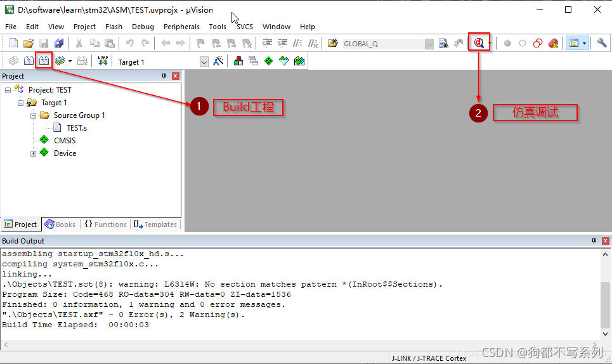Open Find in Files binoculars-folder icon
The width and height of the screenshot is (612, 364).
click(x=332, y=43)
